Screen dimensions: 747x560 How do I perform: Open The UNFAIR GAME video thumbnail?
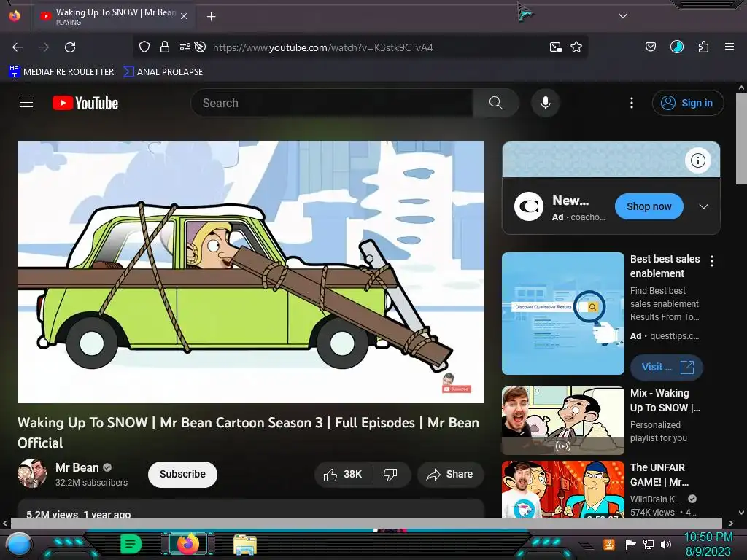coord(563,489)
